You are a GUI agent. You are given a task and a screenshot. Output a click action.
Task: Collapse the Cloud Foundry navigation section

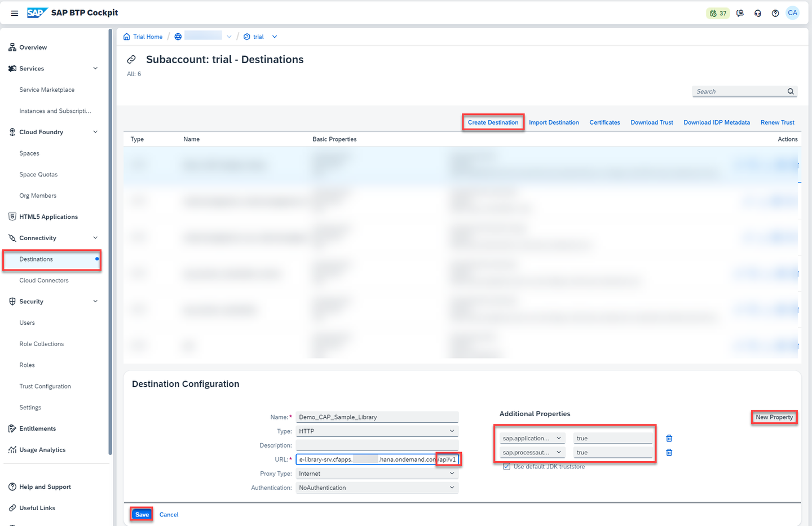[95, 132]
